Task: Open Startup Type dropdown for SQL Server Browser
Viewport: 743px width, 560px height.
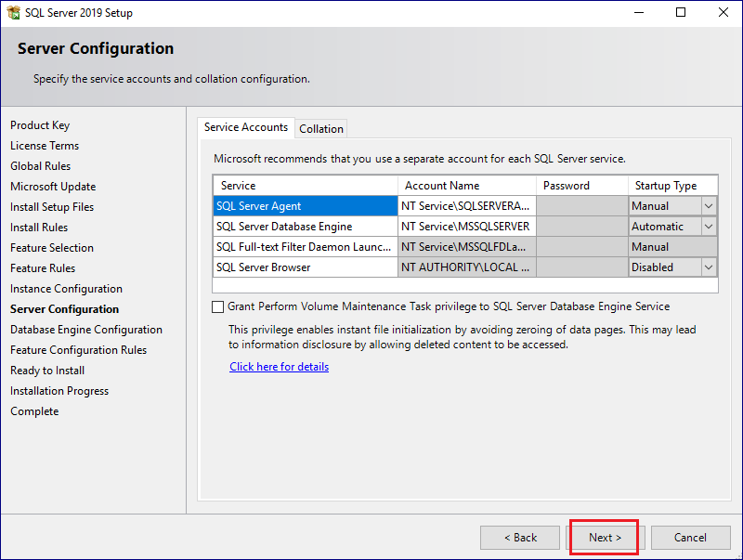Action: pos(709,267)
